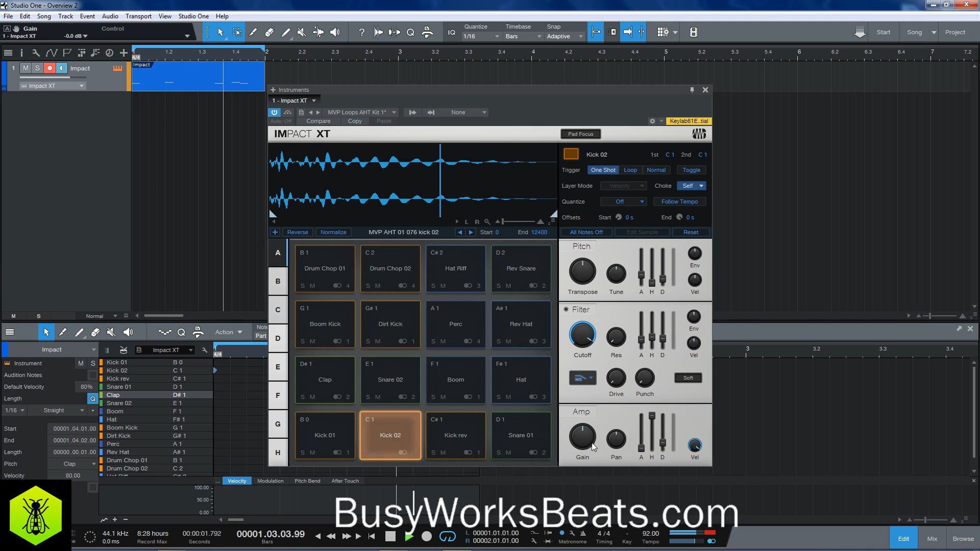Mute the Impact track

pos(26,68)
